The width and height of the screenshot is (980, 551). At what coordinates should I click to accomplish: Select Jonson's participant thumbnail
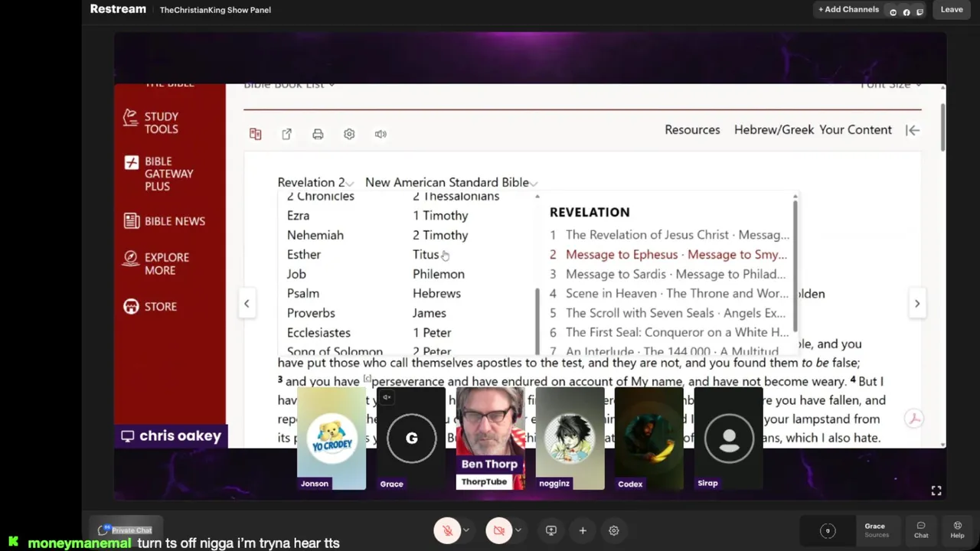pyautogui.click(x=332, y=439)
